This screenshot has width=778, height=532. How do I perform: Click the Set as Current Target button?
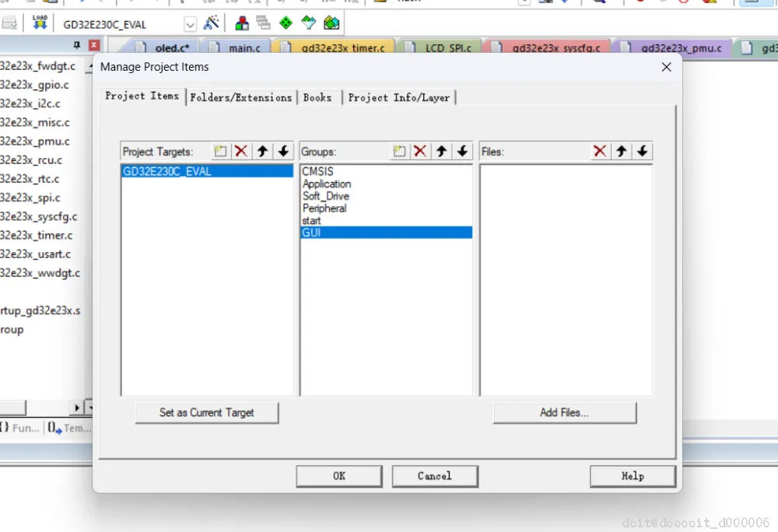207,412
